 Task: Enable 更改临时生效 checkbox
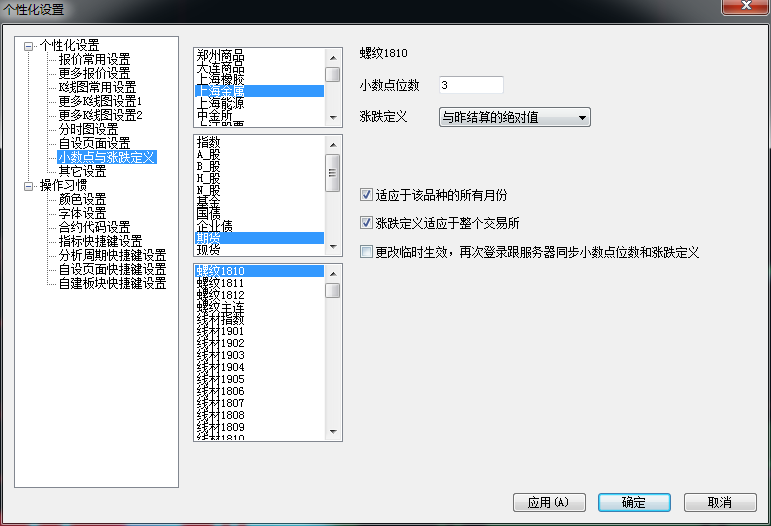pyautogui.click(x=366, y=252)
